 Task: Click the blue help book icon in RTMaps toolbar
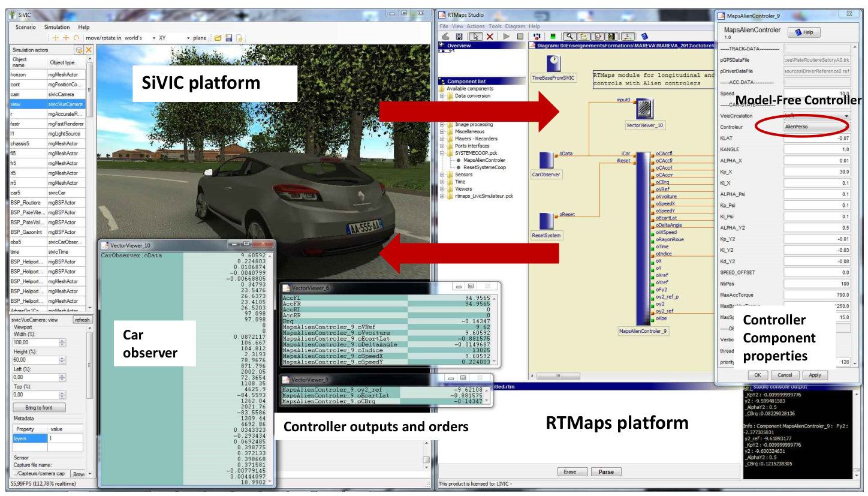pos(644,37)
